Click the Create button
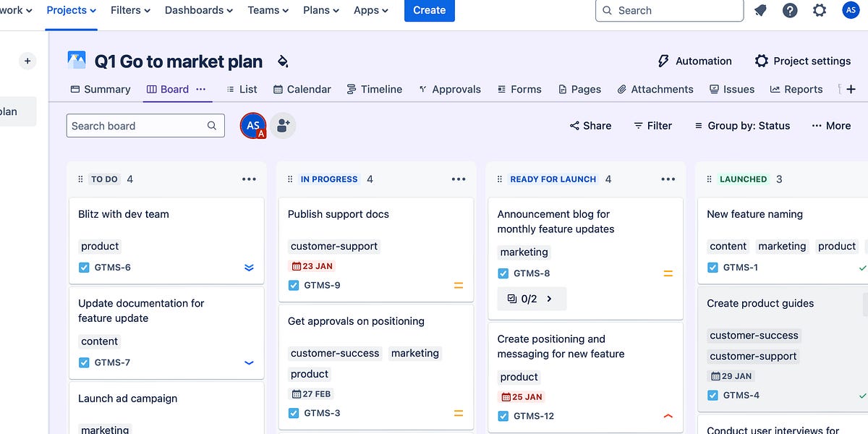868x434 pixels. coord(429,10)
